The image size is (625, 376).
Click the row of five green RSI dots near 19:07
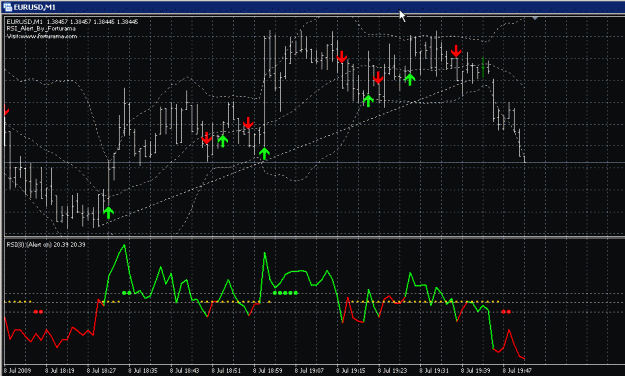coord(285,293)
